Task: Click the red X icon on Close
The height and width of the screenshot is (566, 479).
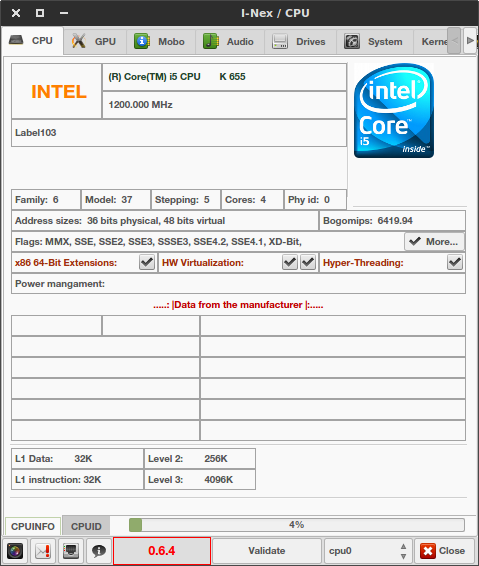Action: point(428,551)
